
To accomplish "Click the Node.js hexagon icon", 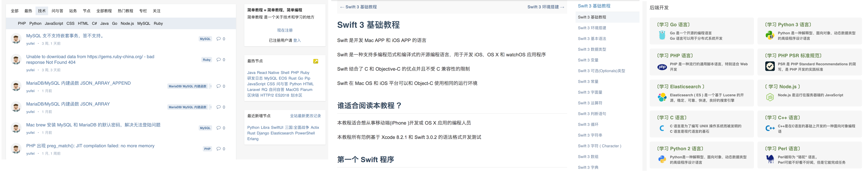I will tap(770, 97).
